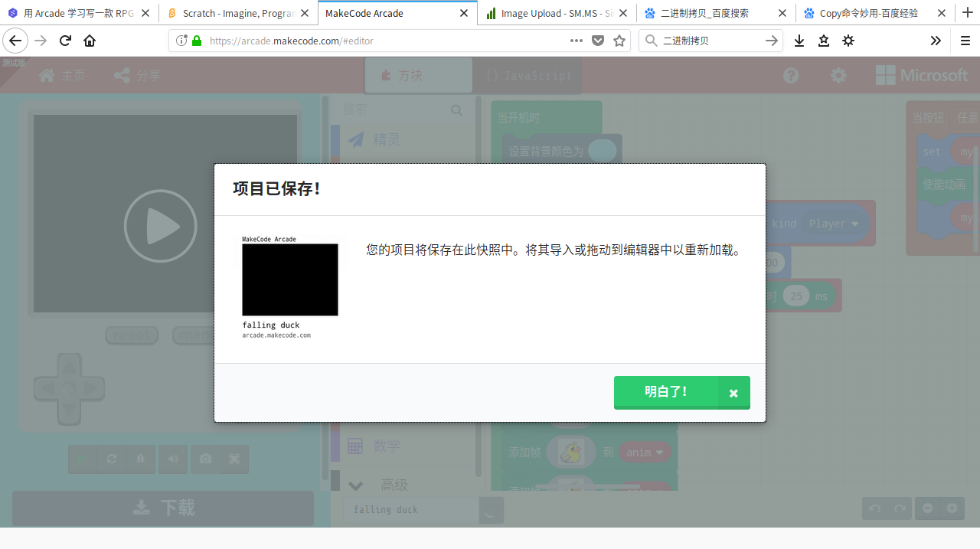Open the gear extension icon in toolbar
980x549 pixels.
click(848, 41)
